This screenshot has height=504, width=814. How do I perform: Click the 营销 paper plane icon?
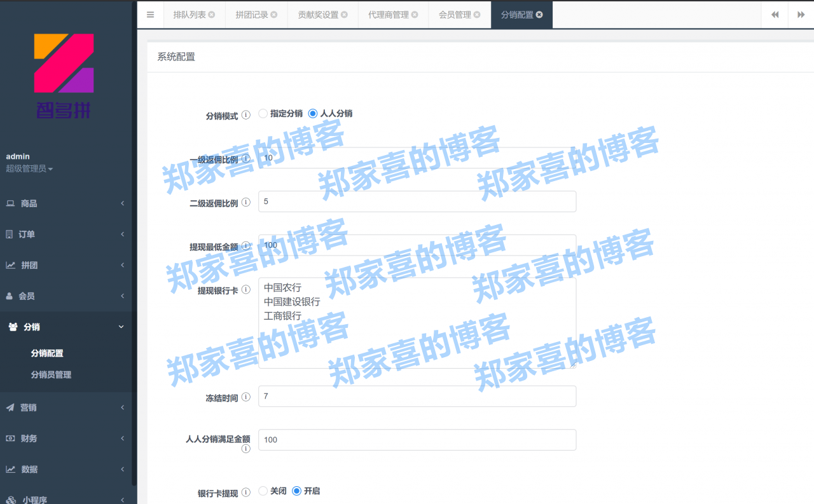pos(10,407)
